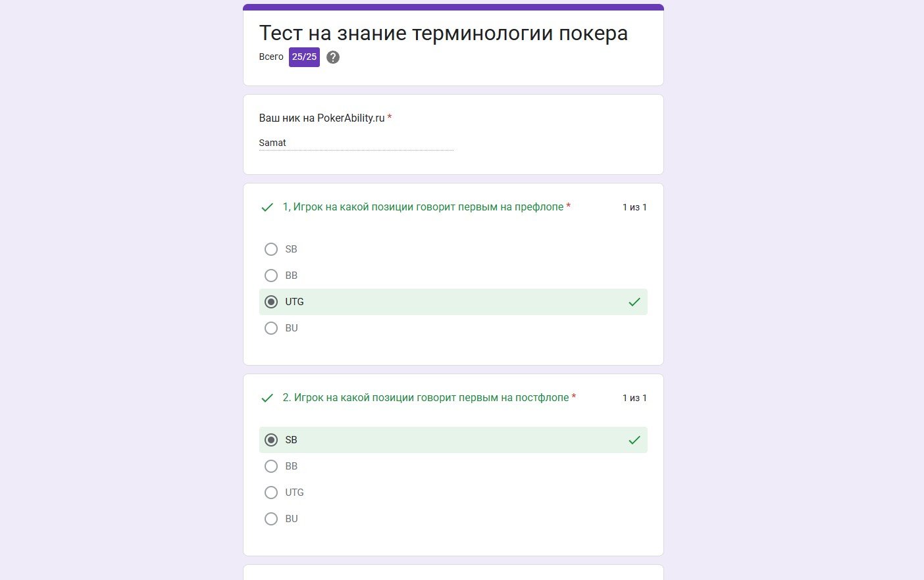Select BU radio button in question 1
The width and height of the screenshot is (924, 580).
click(271, 328)
